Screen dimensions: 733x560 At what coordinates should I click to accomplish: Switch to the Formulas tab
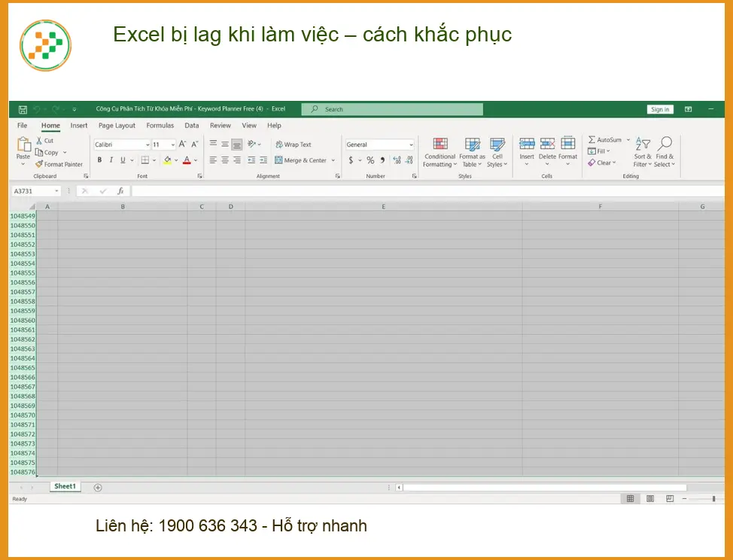point(160,125)
